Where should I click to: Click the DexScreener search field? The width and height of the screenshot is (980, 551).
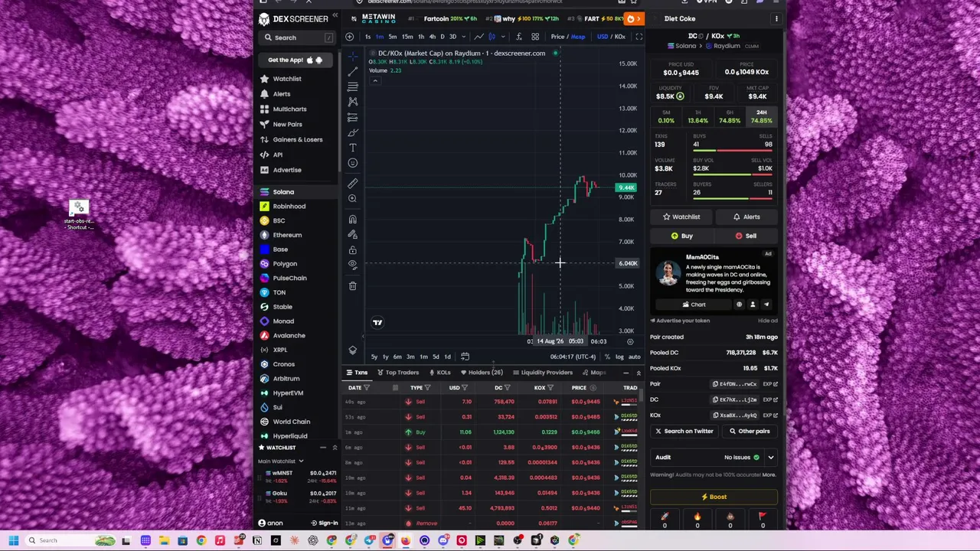[298, 37]
